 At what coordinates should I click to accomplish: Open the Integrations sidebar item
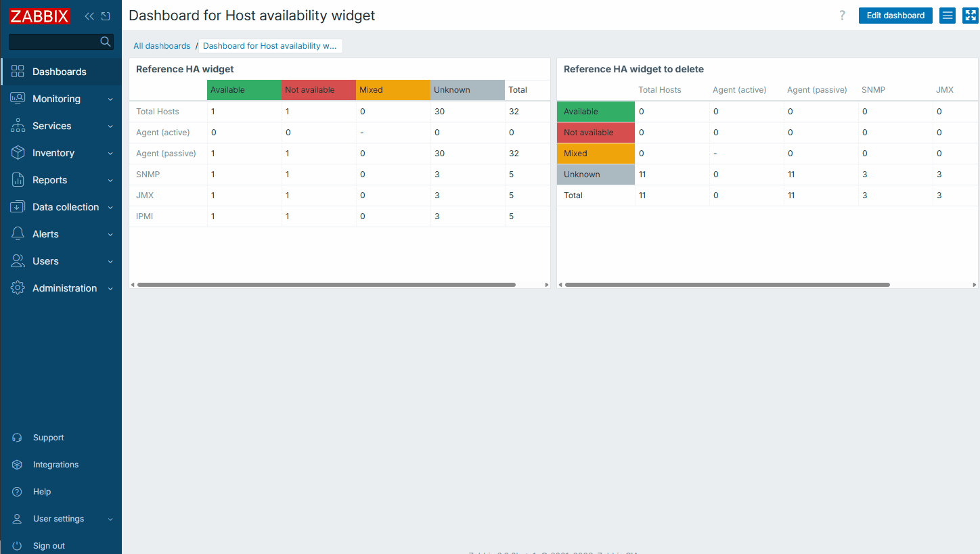pos(55,465)
